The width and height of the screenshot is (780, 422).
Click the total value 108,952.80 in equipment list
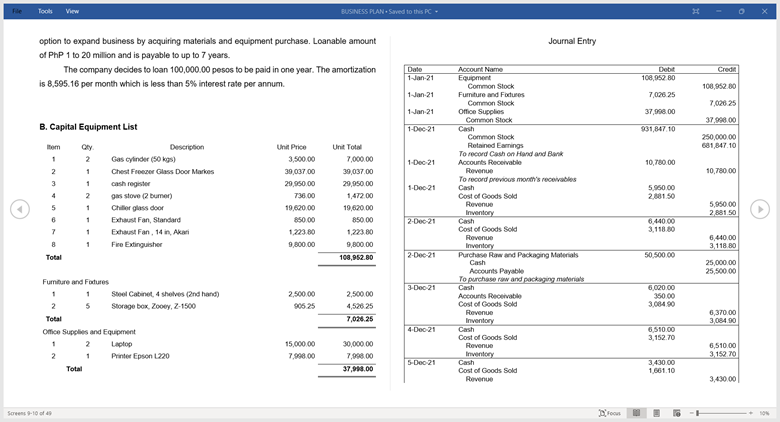pos(356,258)
